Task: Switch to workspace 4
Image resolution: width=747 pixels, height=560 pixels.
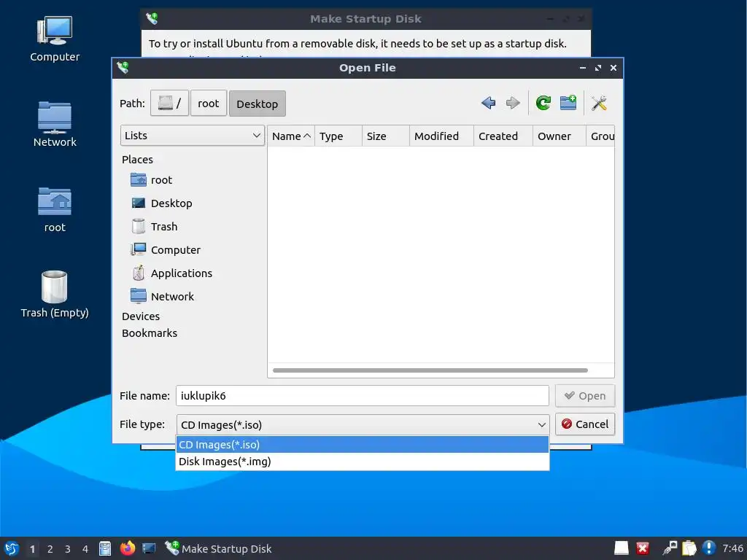Action: 85,549
